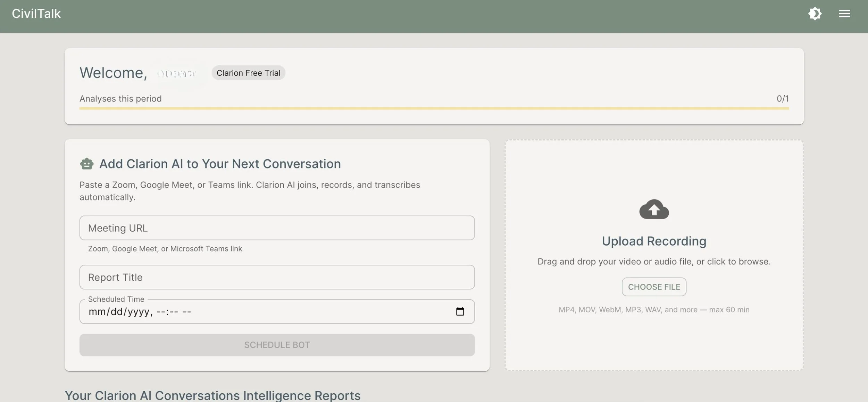
Task: Click the analyses usage progress bar
Action: click(x=434, y=108)
